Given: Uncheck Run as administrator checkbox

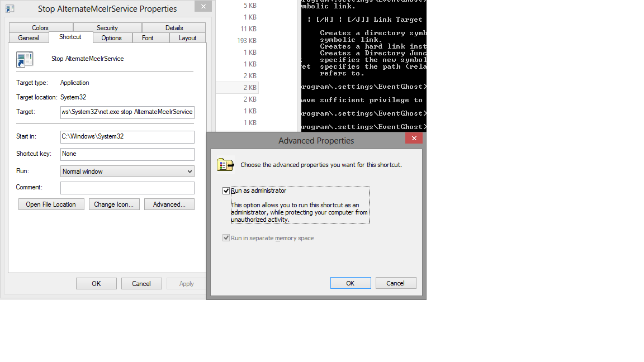Looking at the screenshot, I should coord(226,191).
